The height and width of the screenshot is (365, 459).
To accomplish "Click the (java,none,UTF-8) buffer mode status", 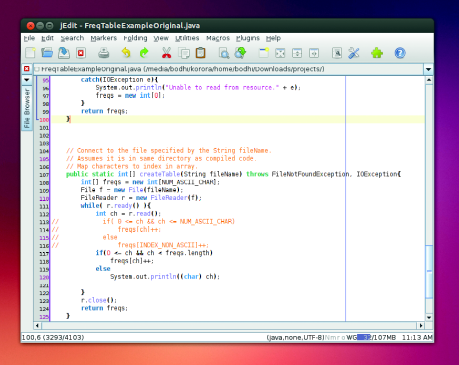I will tap(295, 337).
